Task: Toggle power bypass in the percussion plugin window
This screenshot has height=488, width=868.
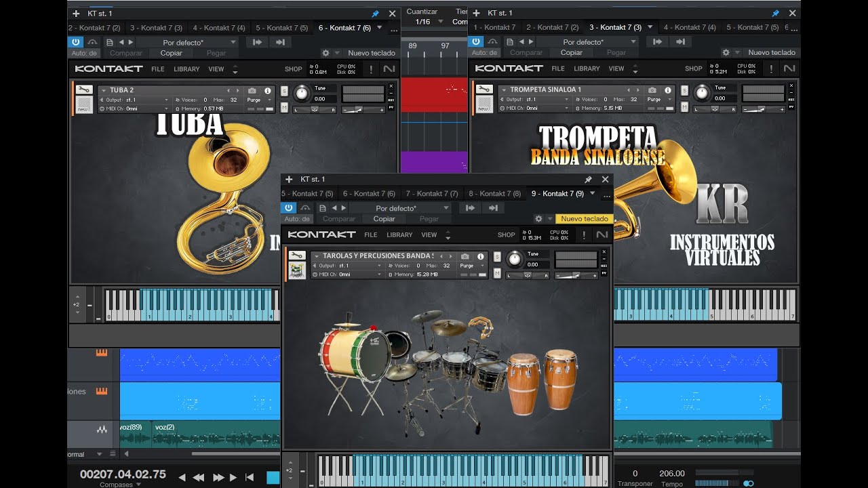Action: [289, 208]
